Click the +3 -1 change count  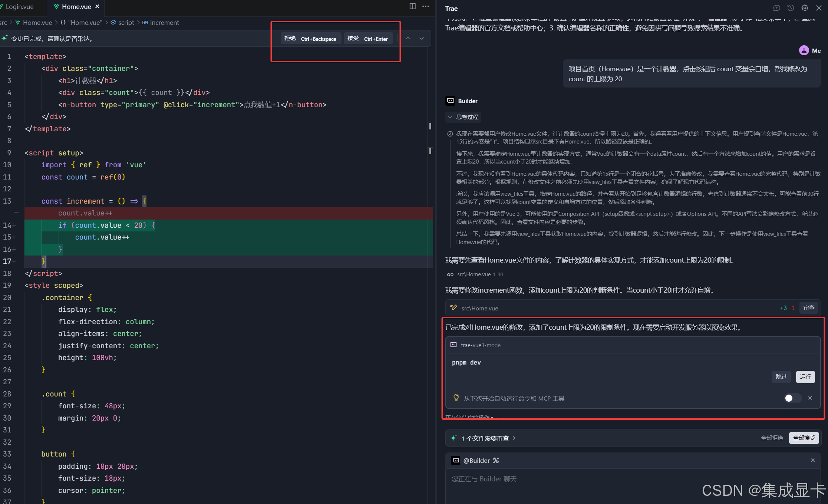(787, 308)
